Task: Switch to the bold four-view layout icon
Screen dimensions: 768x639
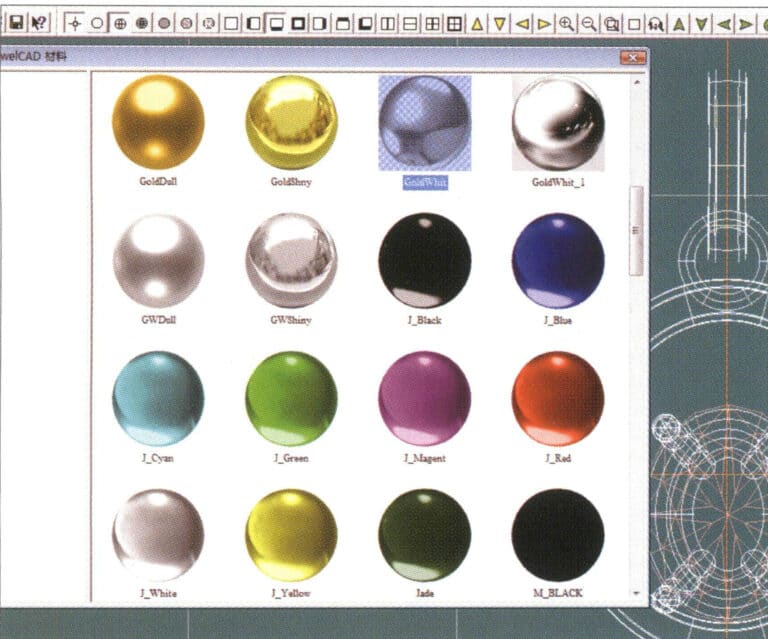Action: (x=455, y=24)
